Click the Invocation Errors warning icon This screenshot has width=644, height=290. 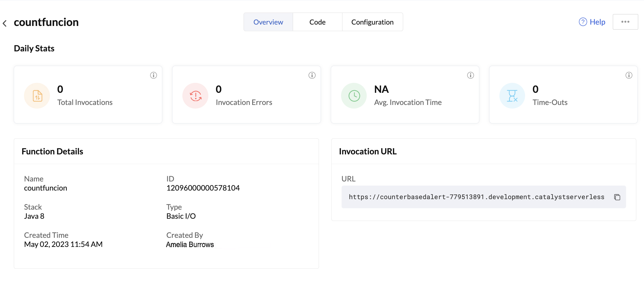pos(195,96)
